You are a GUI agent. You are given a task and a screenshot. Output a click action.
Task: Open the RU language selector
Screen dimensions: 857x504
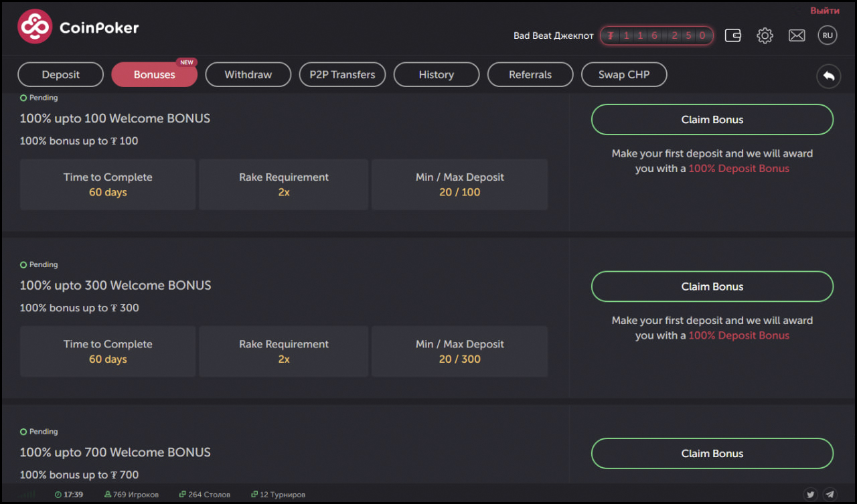828,35
